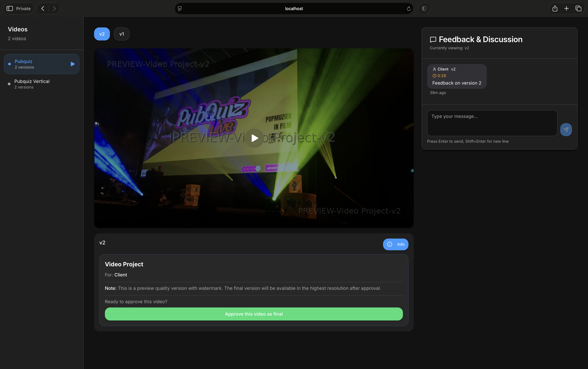Toggle the Info button panel

[395, 244]
